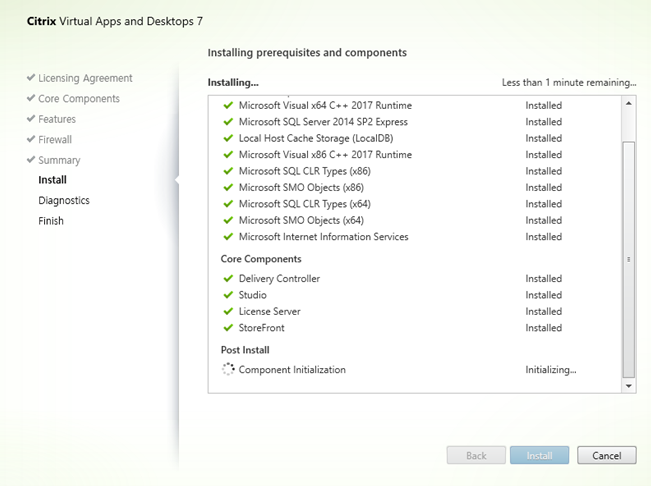The image size is (651, 486).
Task: Click checkmark beside Features step
Action: (x=31, y=118)
